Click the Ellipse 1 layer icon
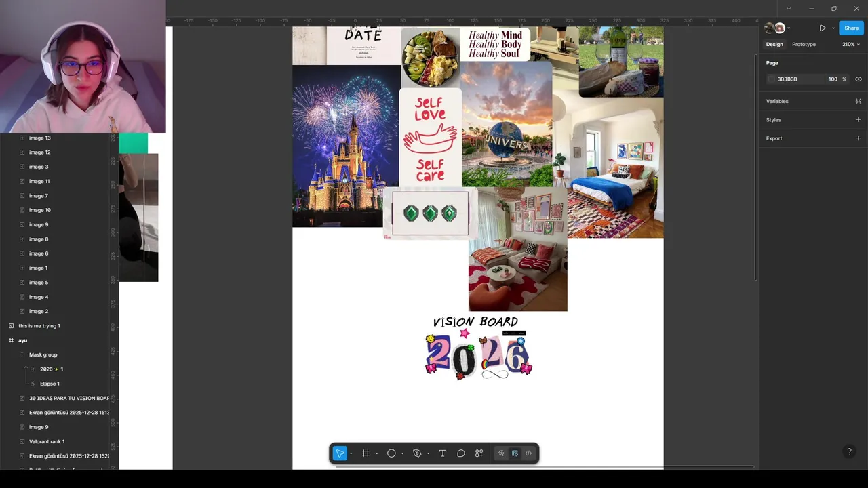 pyautogui.click(x=33, y=384)
